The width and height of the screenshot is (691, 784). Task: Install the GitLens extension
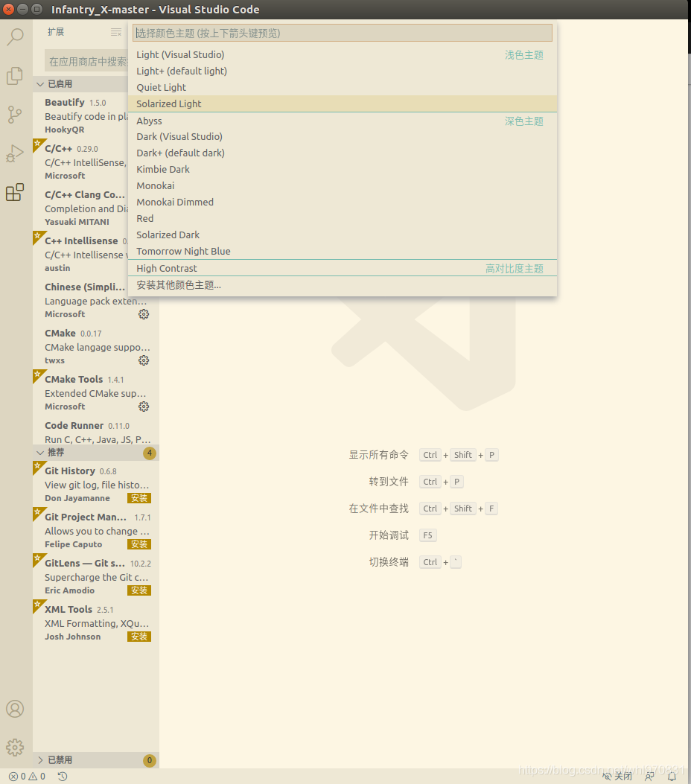pyautogui.click(x=139, y=590)
